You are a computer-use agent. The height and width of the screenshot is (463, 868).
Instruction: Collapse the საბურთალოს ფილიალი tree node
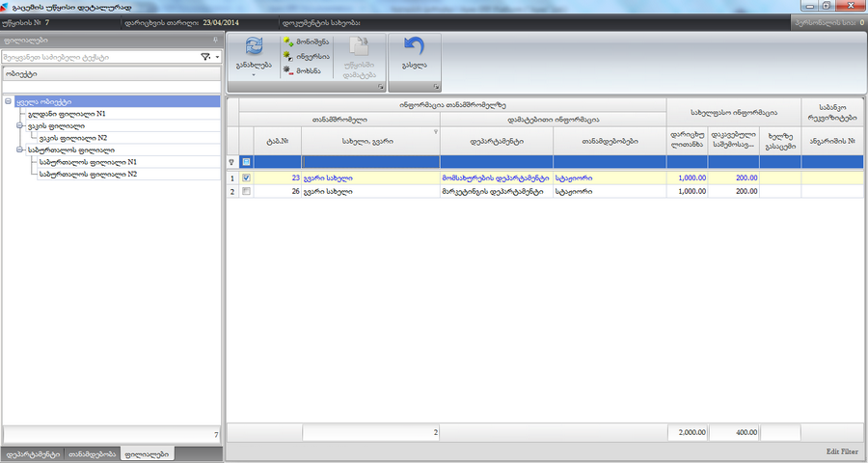tap(19, 150)
